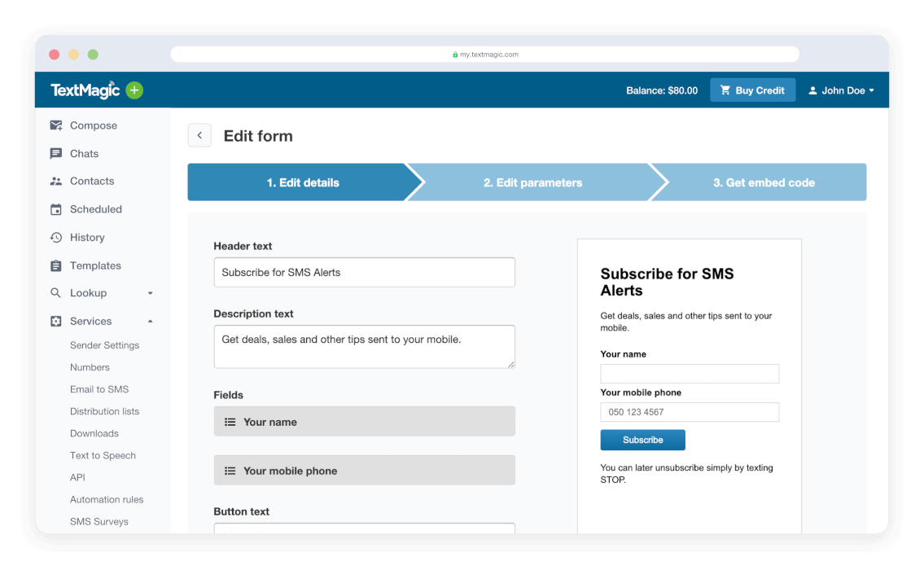Click the Lookup magnifier icon
Viewport: 924px width, 570px height.
coord(56,293)
